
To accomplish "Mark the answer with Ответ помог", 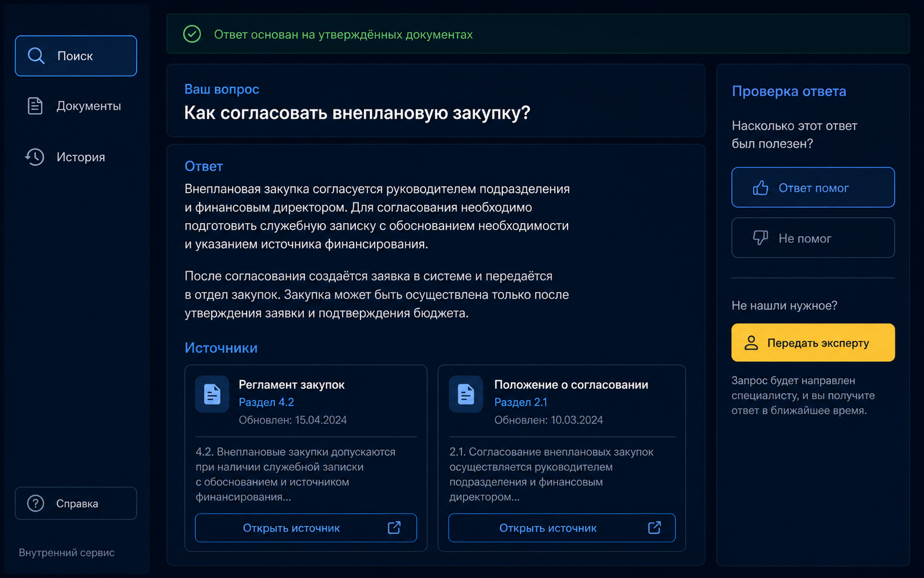I will (813, 188).
